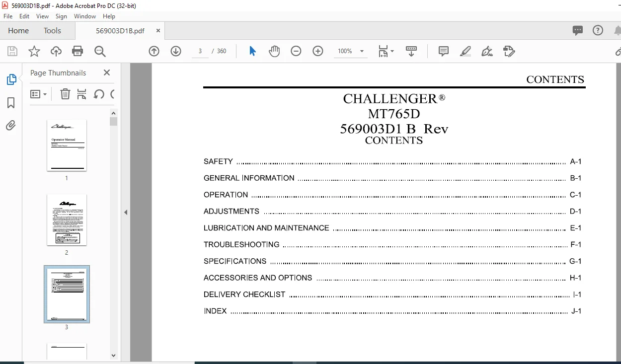Open the Help question mark icon
Screen dimensions: 621x364
pos(598,30)
